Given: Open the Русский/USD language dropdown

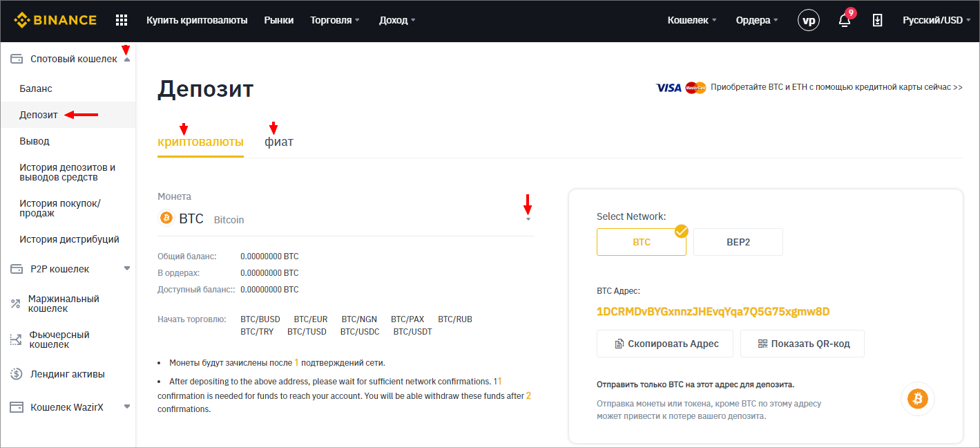Looking at the screenshot, I should (936, 20).
